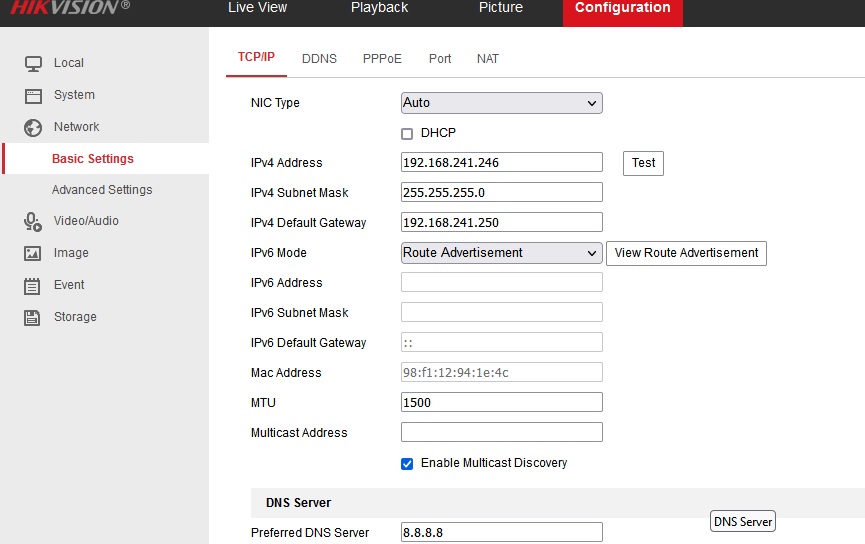Screen dimensions: 865x544
Task: Click the Preferred DNS Server field
Action: coord(501,532)
